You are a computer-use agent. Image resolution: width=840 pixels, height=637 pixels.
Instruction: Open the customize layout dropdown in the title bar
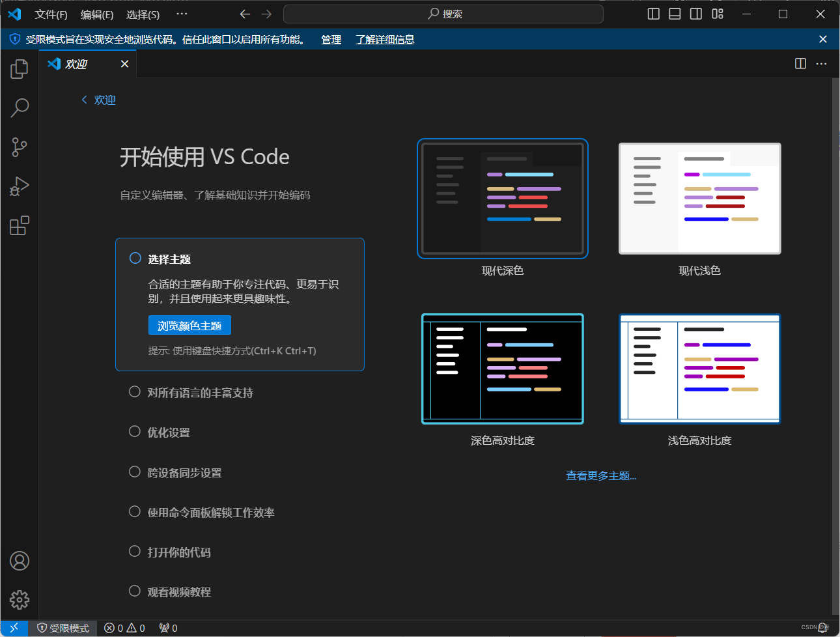[717, 14]
